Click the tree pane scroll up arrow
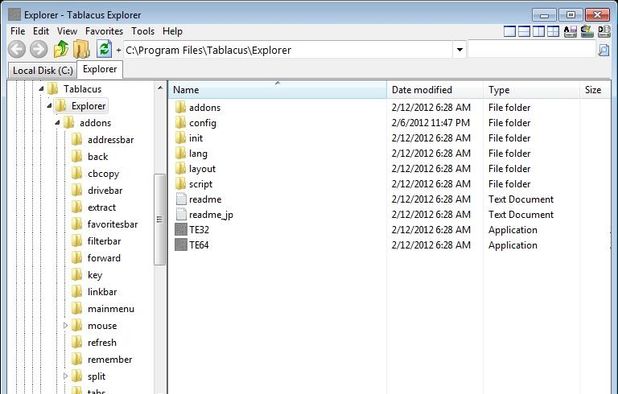Screen dimensions: 618x394 coord(160,88)
